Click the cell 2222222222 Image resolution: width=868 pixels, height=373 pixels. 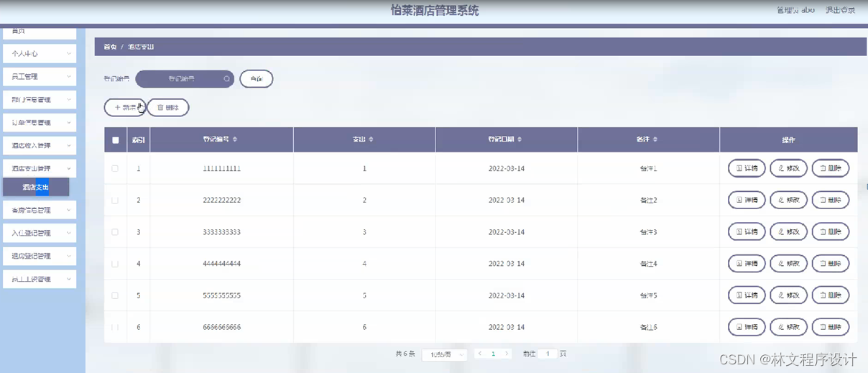click(221, 200)
